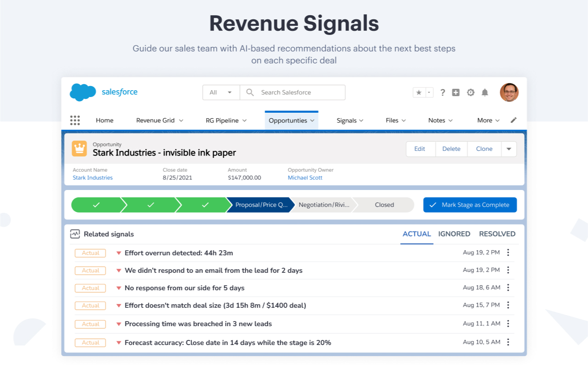
Task: Open the setup gear icon
Action: [470, 92]
